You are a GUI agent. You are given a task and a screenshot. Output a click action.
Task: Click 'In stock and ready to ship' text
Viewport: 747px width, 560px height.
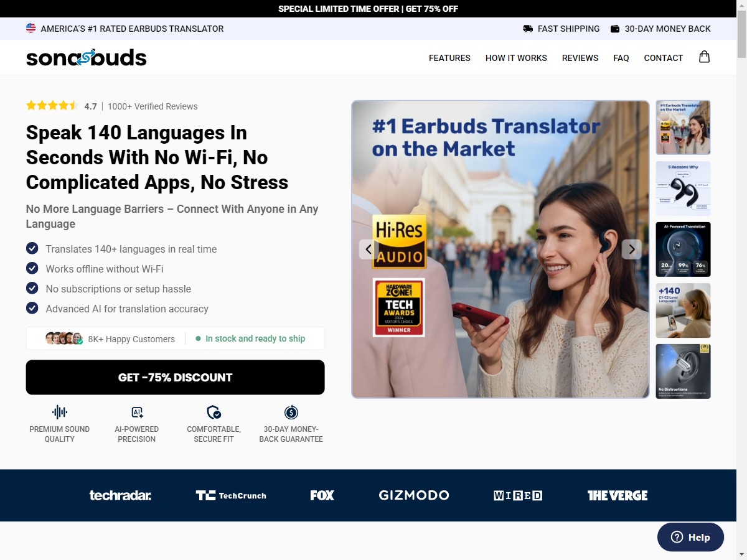click(255, 338)
